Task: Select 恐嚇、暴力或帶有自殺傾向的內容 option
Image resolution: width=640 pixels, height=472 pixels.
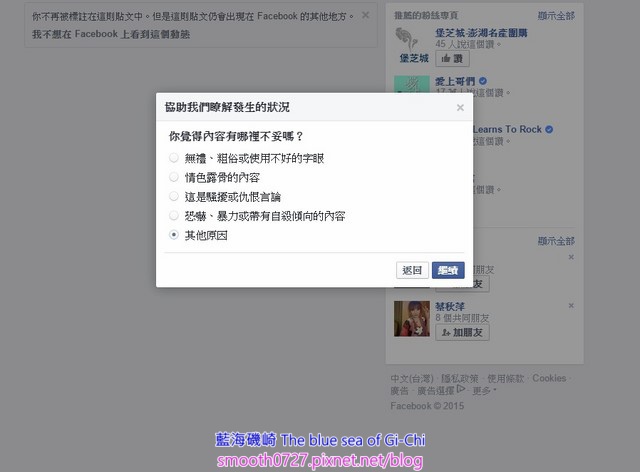Action: 174,216
